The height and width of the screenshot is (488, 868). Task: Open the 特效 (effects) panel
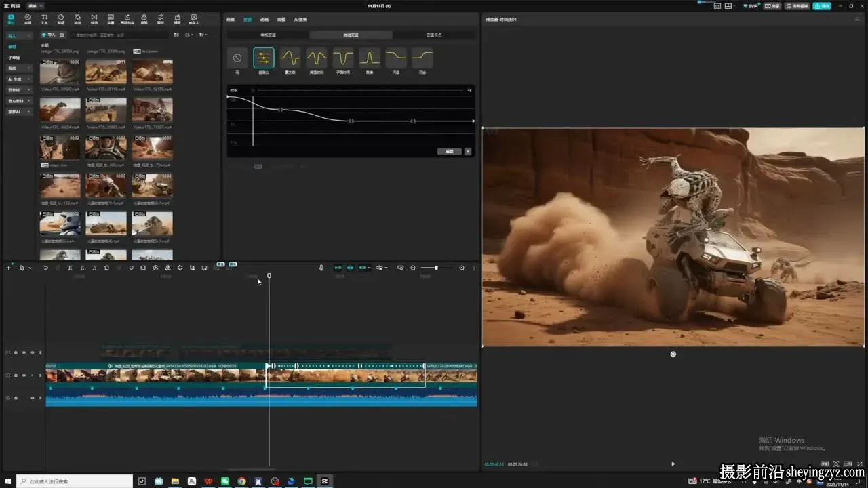pos(77,18)
